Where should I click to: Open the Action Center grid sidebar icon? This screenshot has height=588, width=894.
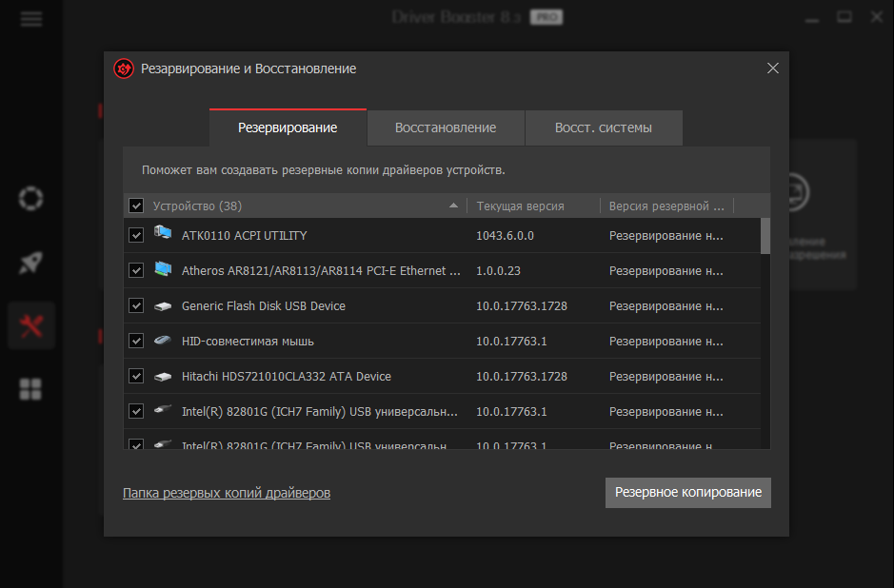click(31, 388)
